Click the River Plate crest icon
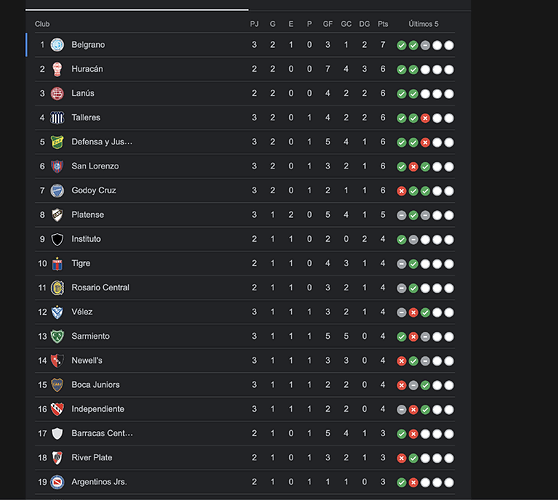The image size is (558, 500). (x=57, y=458)
